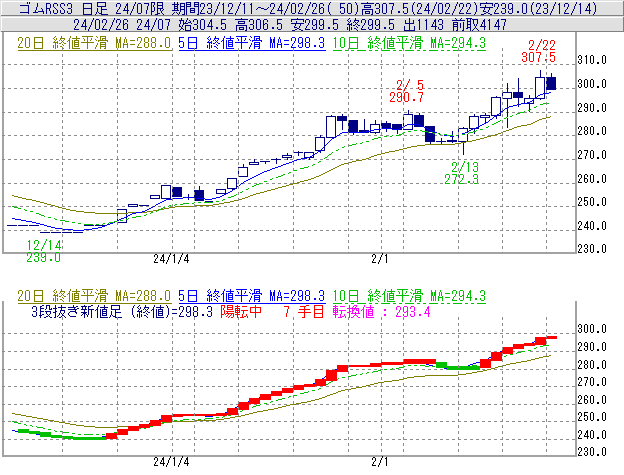Click the 2/1 date label on lower chart
This screenshot has width=624, height=475.
pos(380,462)
